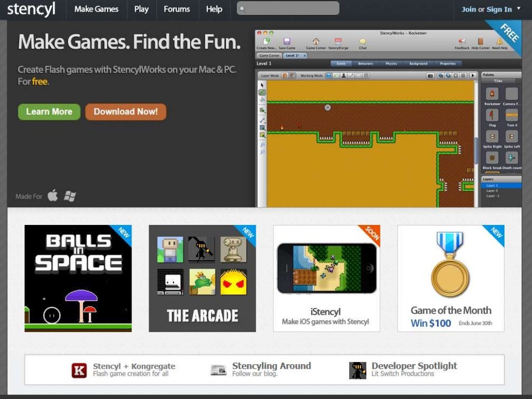Screen dimensions: 532x399
Task: Click the Chat bubble icon
Action: [x=363, y=42]
